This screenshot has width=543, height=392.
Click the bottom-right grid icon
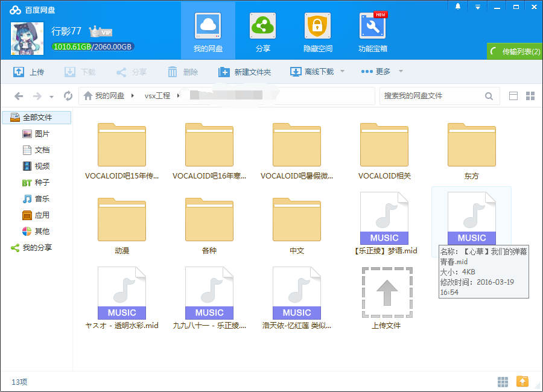[503, 382]
